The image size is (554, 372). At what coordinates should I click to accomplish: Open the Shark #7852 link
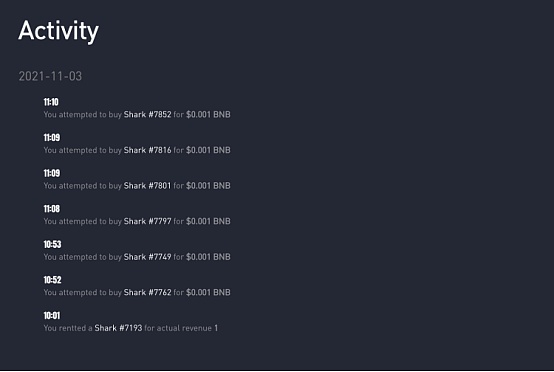(147, 114)
